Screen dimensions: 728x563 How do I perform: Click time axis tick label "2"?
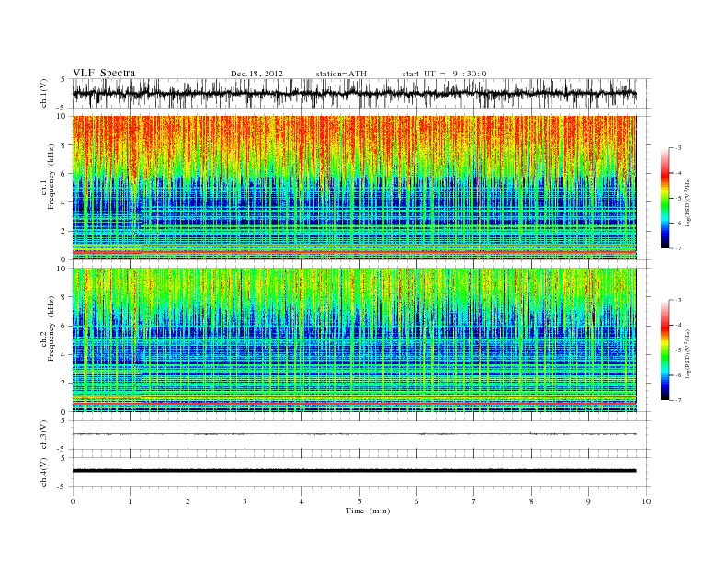point(188,501)
